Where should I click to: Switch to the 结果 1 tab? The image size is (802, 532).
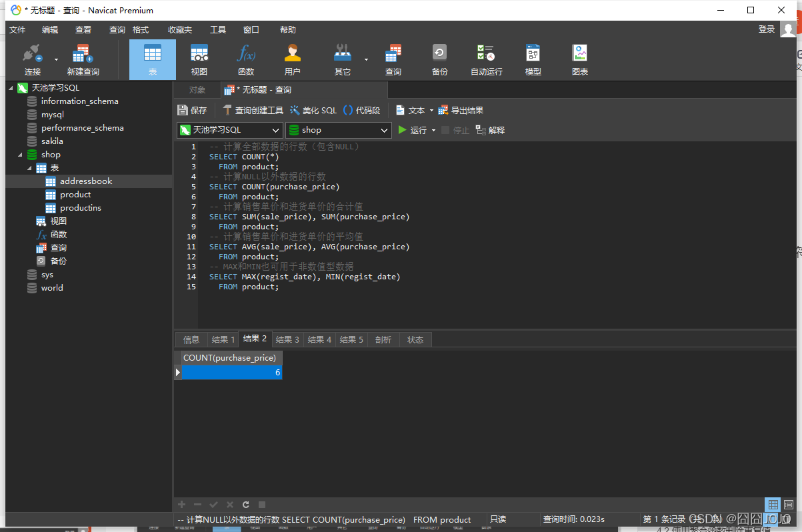tap(223, 340)
